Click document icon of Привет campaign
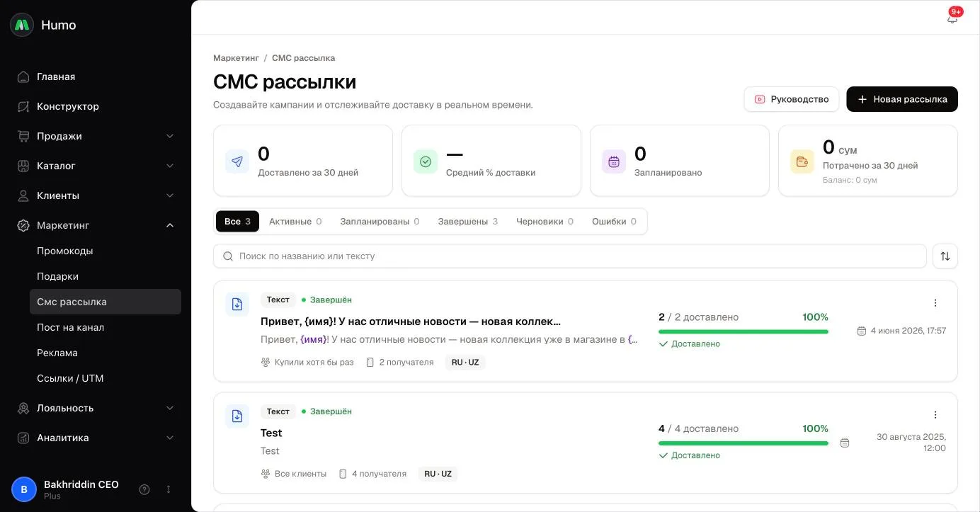This screenshot has height=512, width=980. (237, 305)
